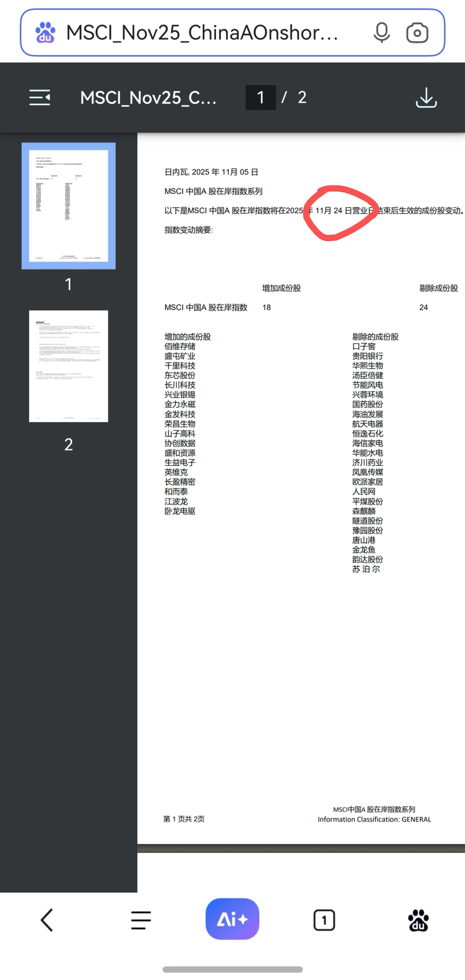The image size is (465, 980).
Task: Click the stock name 江波龙
Action: pyautogui.click(x=176, y=501)
